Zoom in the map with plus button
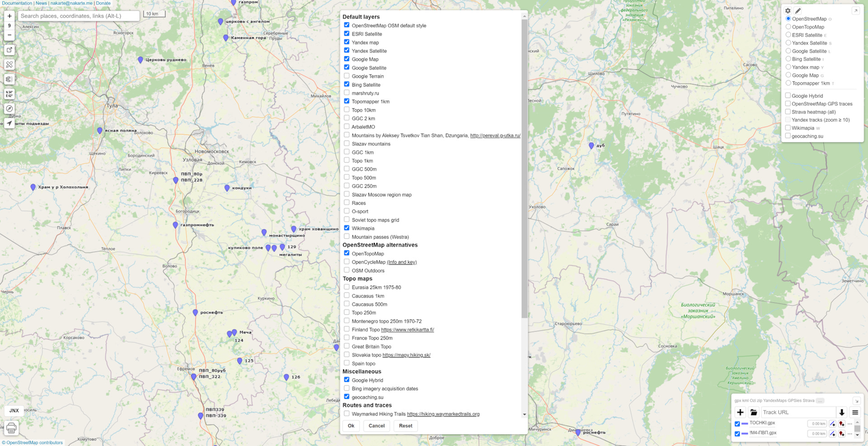Screen dimensions: 868x446 [x=9, y=16]
